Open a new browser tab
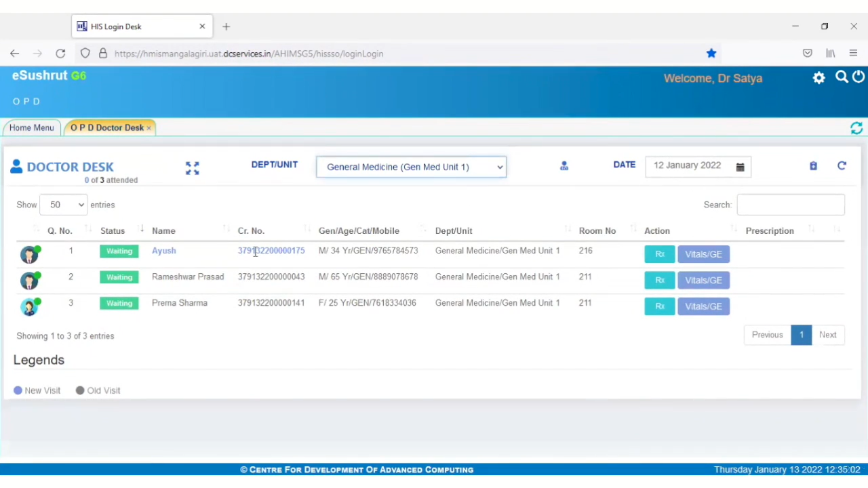Image resolution: width=868 pixels, height=488 pixels. click(x=226, y=26)
